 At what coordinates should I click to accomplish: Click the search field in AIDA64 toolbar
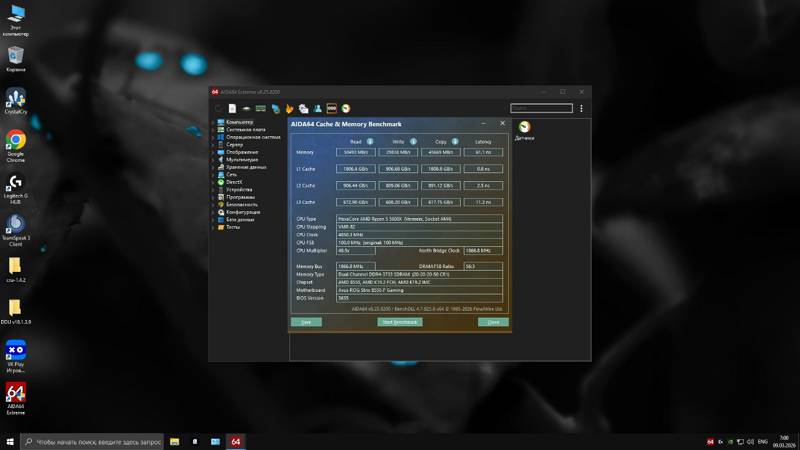point(541,108)
